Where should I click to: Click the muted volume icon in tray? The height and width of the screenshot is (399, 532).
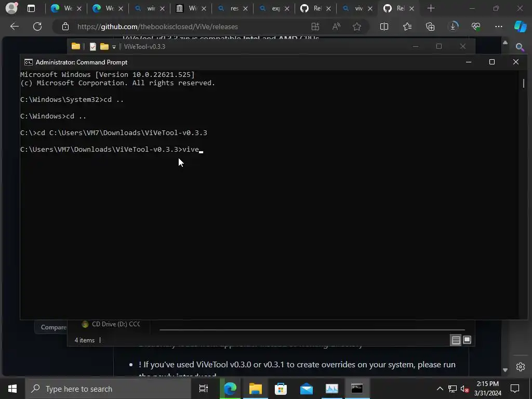[464, 389]
